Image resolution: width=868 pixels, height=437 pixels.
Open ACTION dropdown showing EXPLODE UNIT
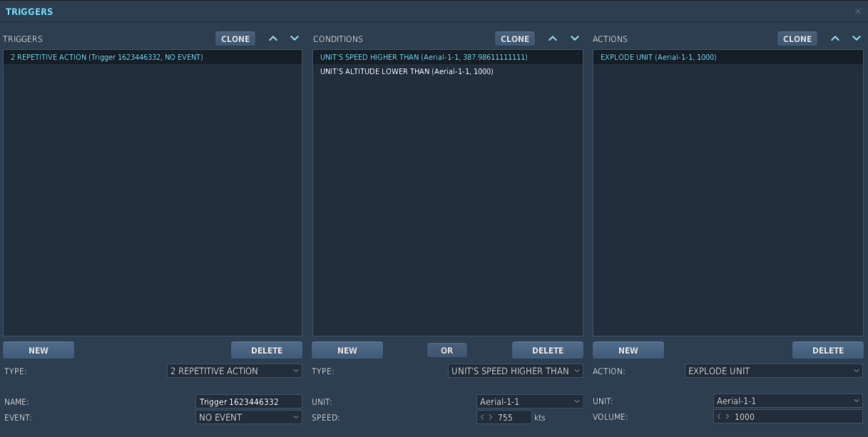774,371
